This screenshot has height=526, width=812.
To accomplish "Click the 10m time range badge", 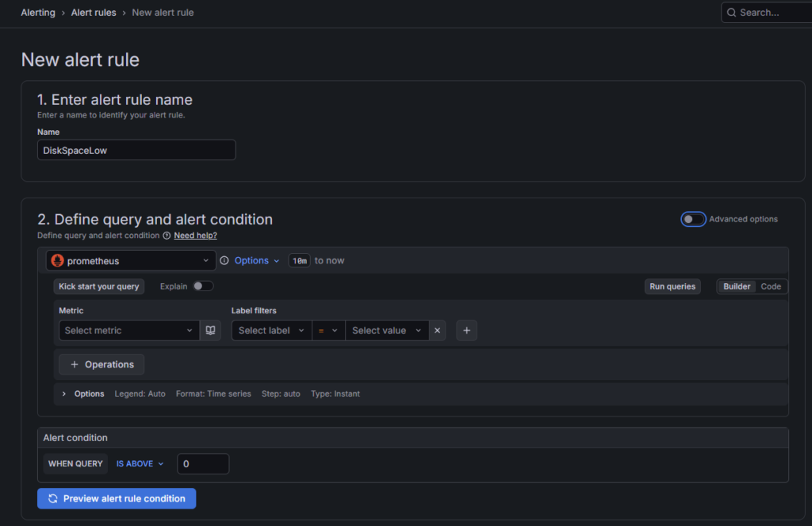I will pyautogui.click(x=299, y=261).
